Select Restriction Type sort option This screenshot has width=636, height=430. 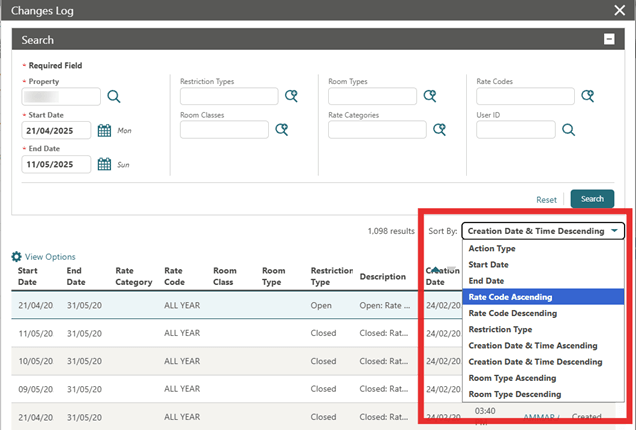tap(543, 329)
